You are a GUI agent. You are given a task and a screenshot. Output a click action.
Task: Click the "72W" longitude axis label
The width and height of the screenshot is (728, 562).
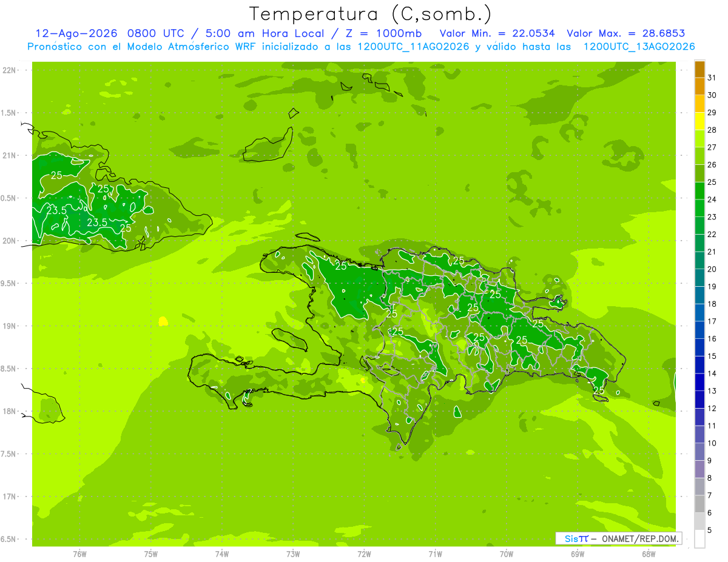coord(365,554)
